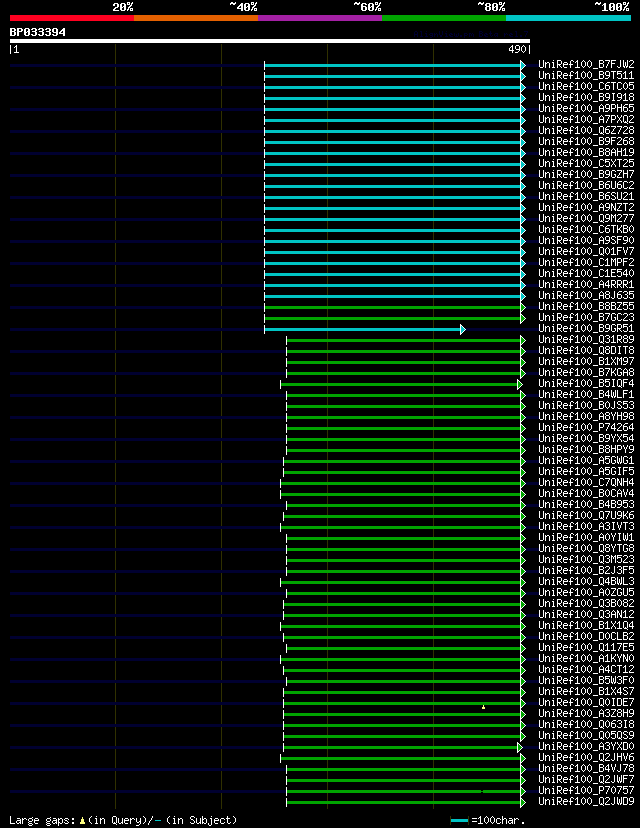This screenshot has height=828, width=640.
Task: Click the green alignment bar for UniRef100_B7GC23
Action: (x=392, y=318)
